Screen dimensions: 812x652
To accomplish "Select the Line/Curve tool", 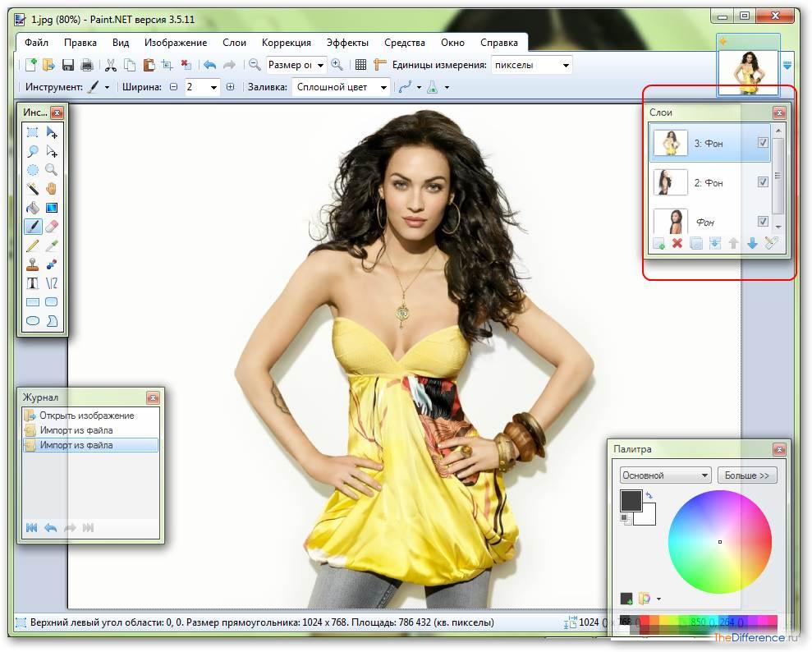I will pyautogui.click(x=52, y=283).
